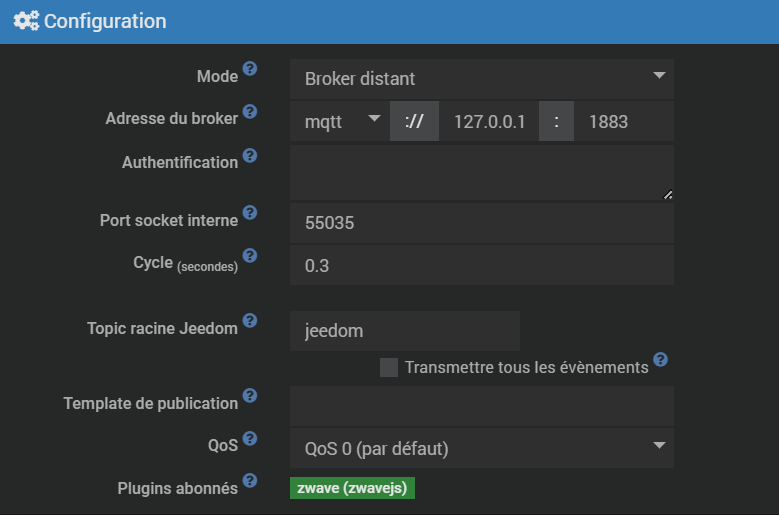Click the Authentification text area

coord(481,172)
